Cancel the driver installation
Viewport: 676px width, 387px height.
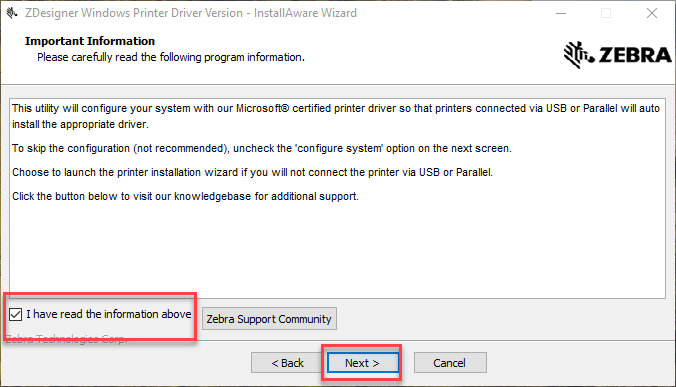pyautogui.click(x=450, y=363)
